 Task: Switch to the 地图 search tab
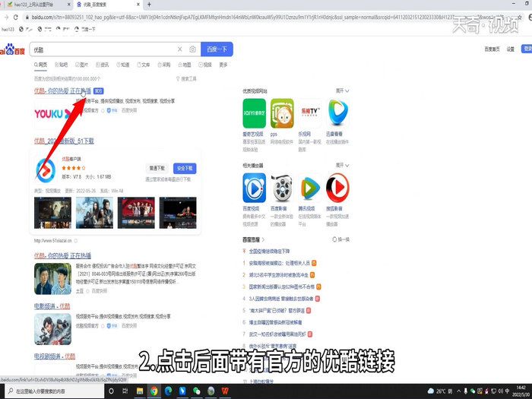[185, 65]
